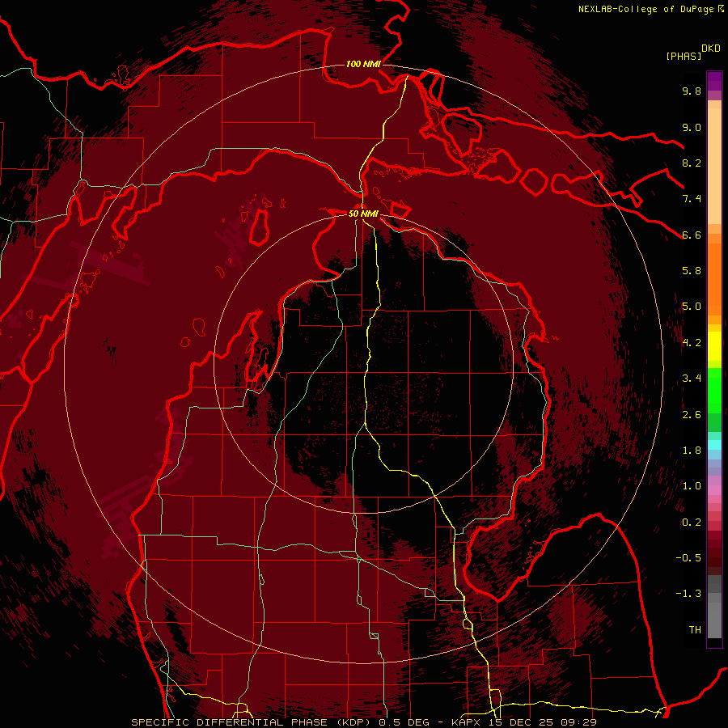
Task: Click the 100 NMI range ring label
Action: click(x=363, y=64)
